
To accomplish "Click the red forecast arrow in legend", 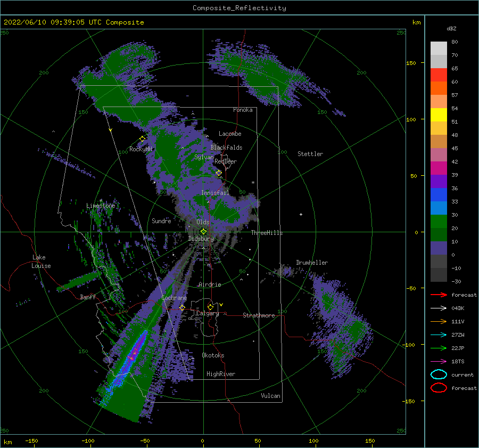I will coord(439,295).
